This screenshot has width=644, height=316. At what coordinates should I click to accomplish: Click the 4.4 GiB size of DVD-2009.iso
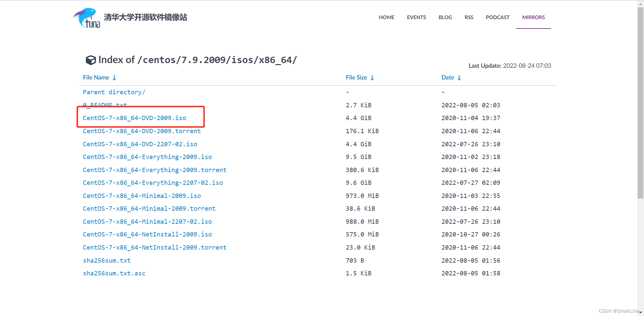point(359,118)
